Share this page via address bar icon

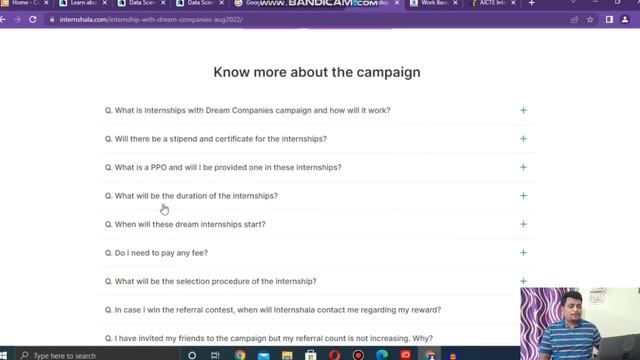(x=574, y=20)
